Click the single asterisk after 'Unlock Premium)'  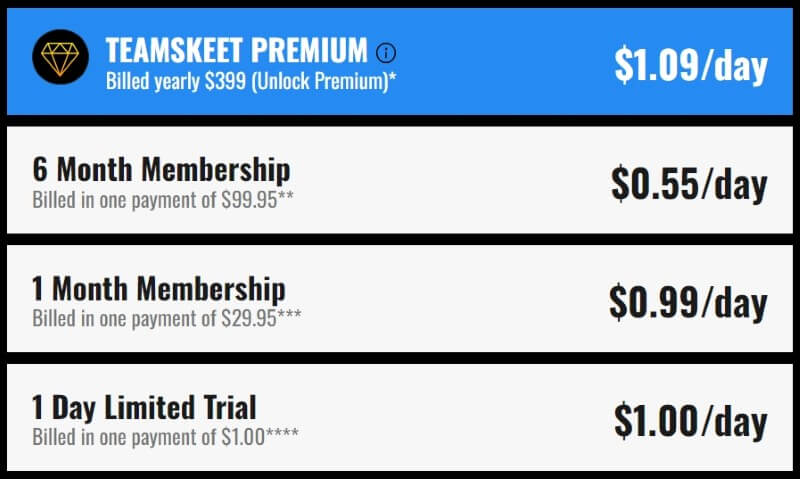click(x=393, y=77)
